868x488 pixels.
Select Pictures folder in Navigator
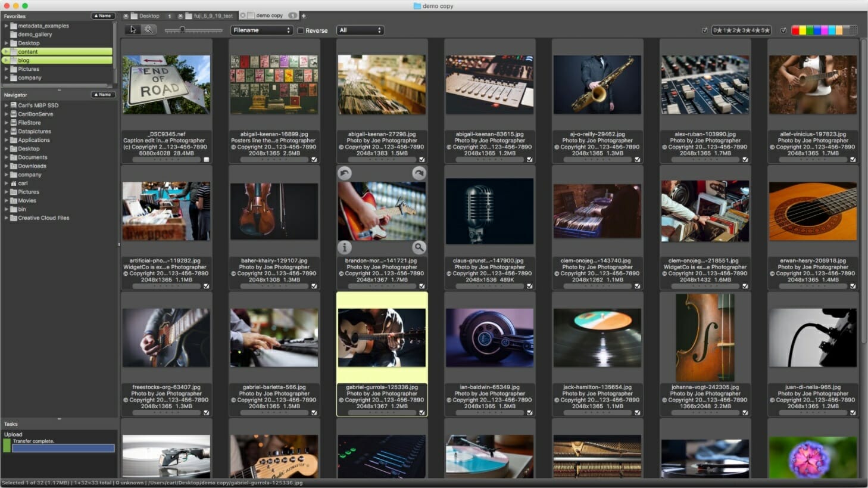[x=29, y=192]
